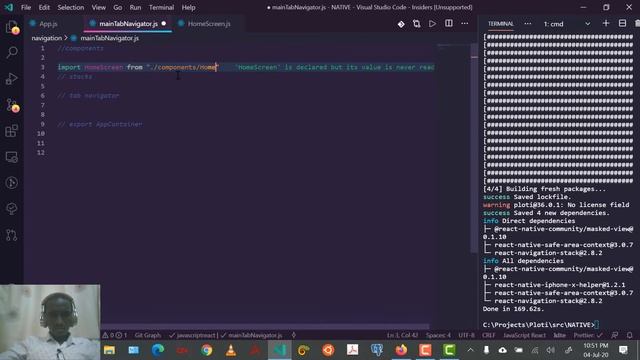Open Firefox from taskbar
The width and height of the screenshot is (640, 360).
click(x=401, y=350)
